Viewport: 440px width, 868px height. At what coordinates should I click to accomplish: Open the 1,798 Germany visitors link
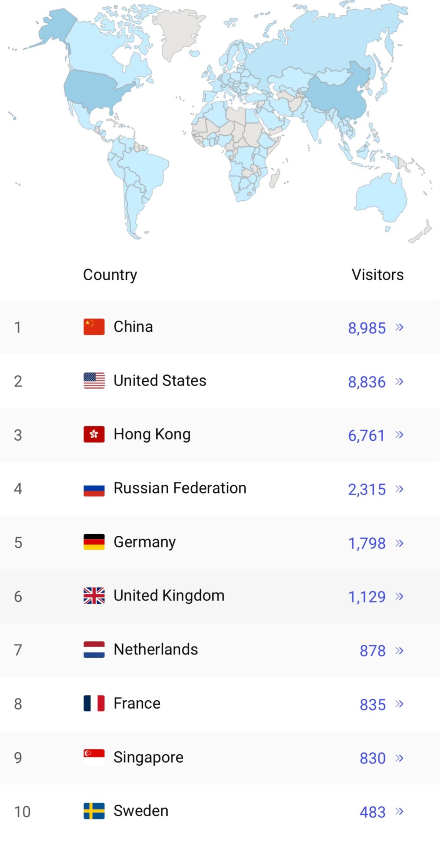(367, 543)
